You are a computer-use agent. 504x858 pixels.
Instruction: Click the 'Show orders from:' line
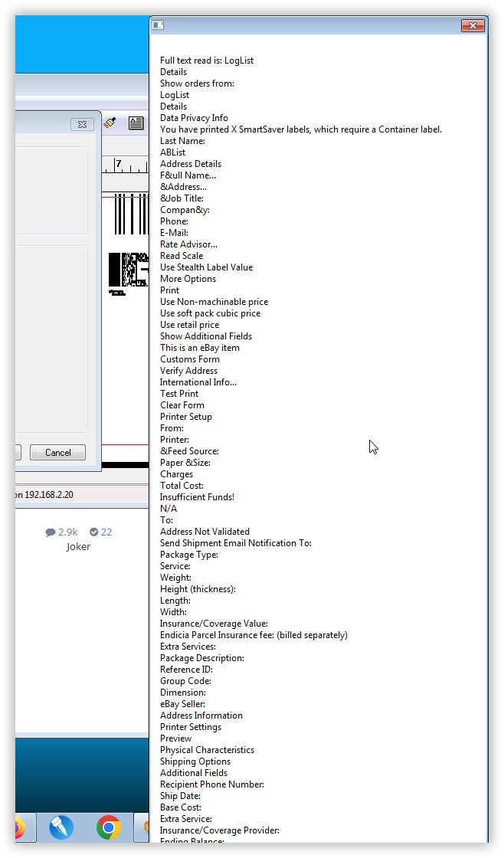click(197, 84)
